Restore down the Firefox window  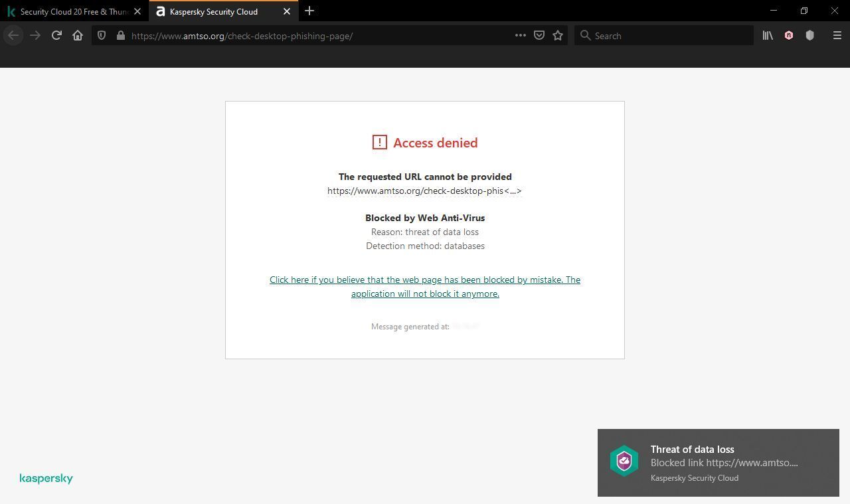pyautogui.click(x=804, y=11)
